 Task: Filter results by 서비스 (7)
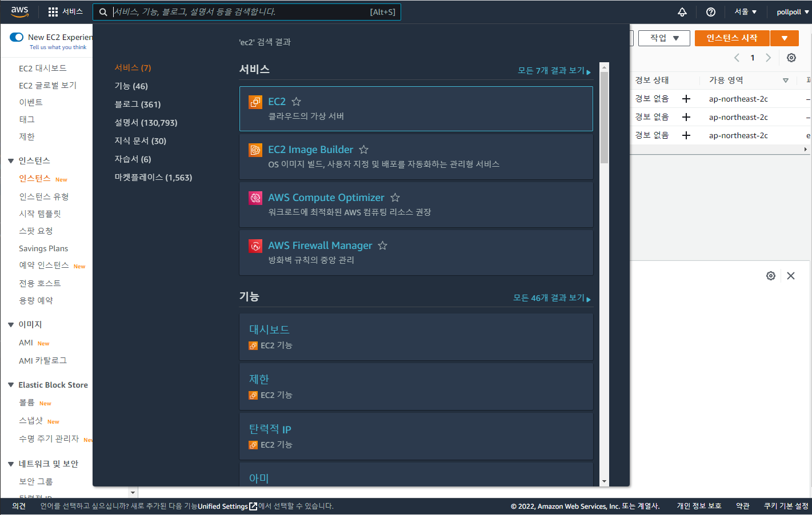pos(133,68)
